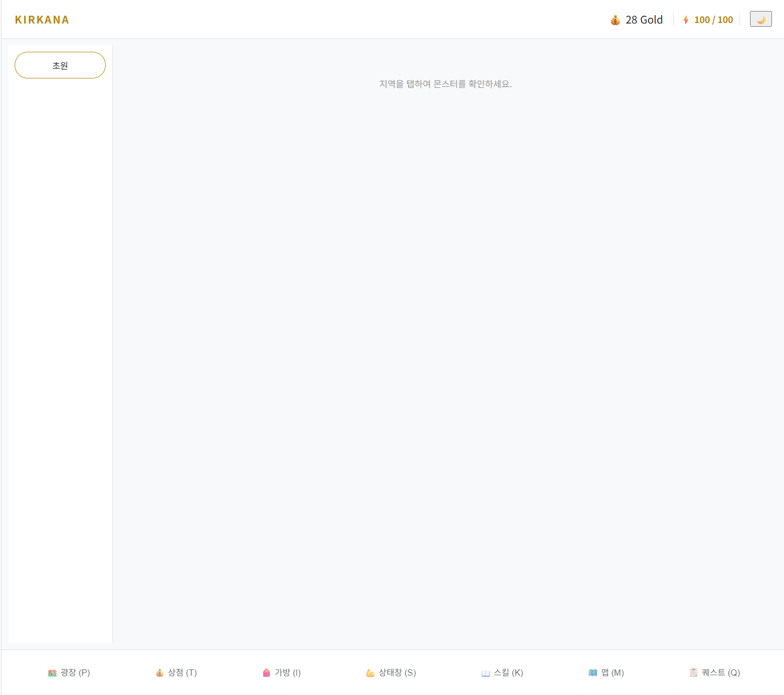
Task: Click the 상점 shop bag icon
Action: click(x=160, y=673)
